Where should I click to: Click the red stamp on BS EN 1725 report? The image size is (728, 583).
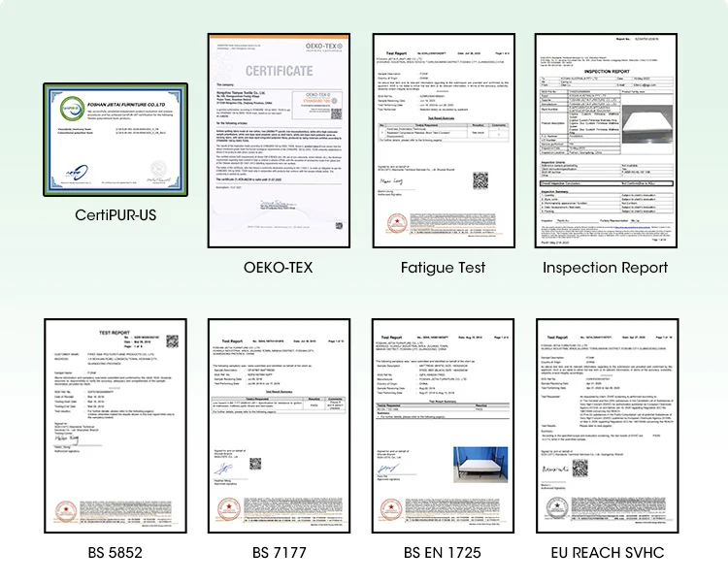[391, 508]
